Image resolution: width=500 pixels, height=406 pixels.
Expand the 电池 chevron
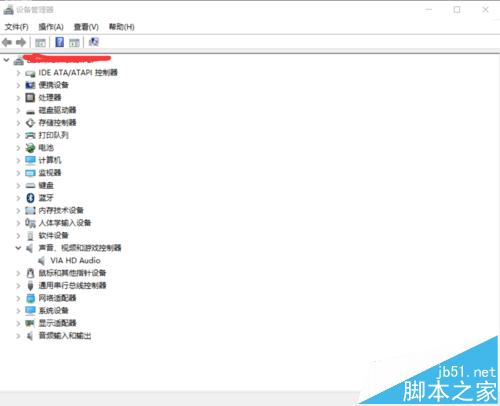(x=18, y=148)
